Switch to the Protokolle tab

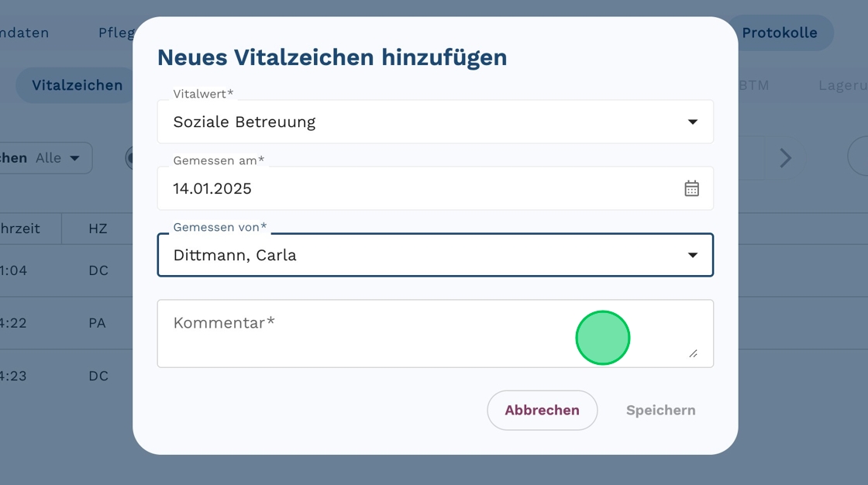(779, 33)
